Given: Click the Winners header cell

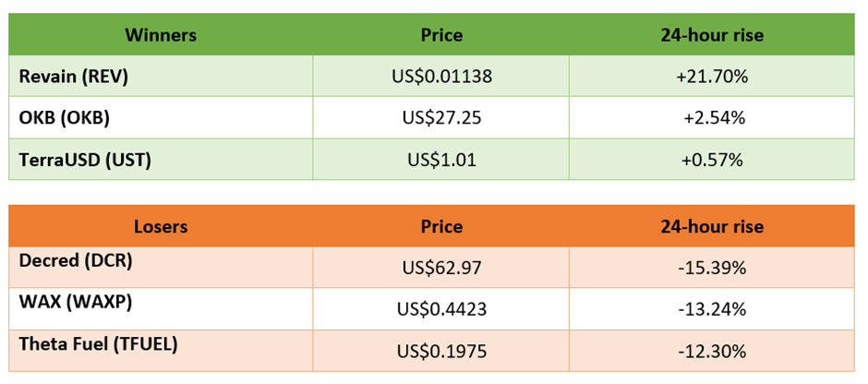Looking at the screenshot, I should (x=161, y=35).
